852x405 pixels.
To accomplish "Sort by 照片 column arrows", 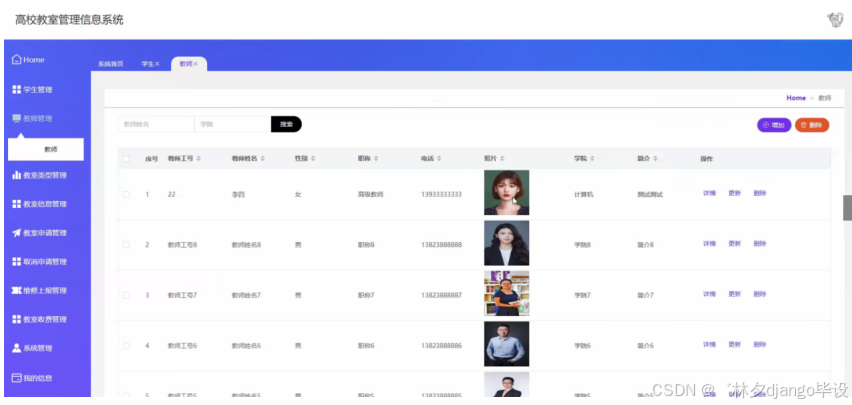I will click(502, 159).
